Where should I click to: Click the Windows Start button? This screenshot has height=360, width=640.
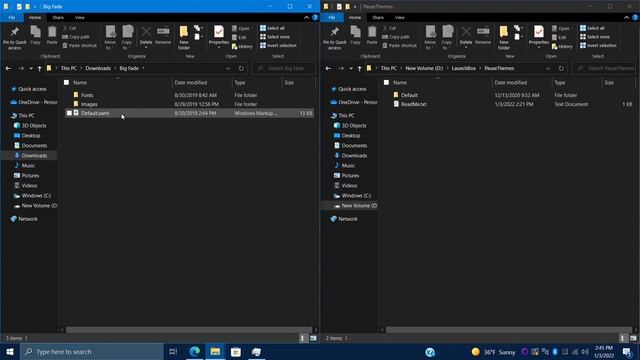pyautogui.click(x=10, y=351)
